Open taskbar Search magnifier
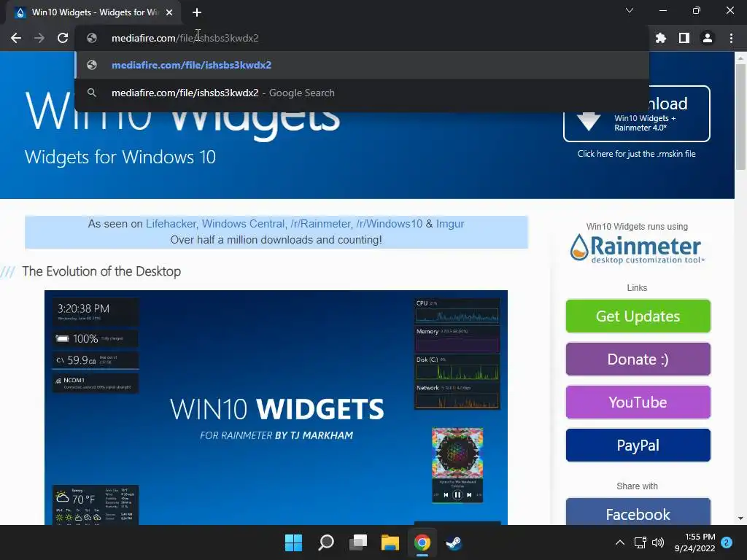 326,542
